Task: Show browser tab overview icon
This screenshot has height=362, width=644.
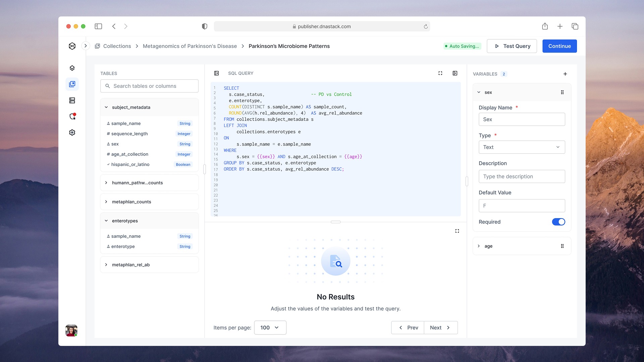Action: (575, 26)
